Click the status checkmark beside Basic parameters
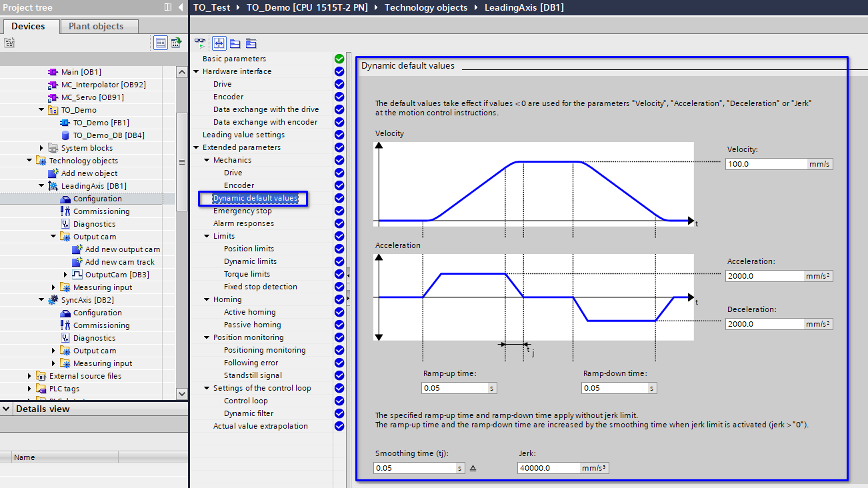868x488 pixels. [x=339, y=59]
